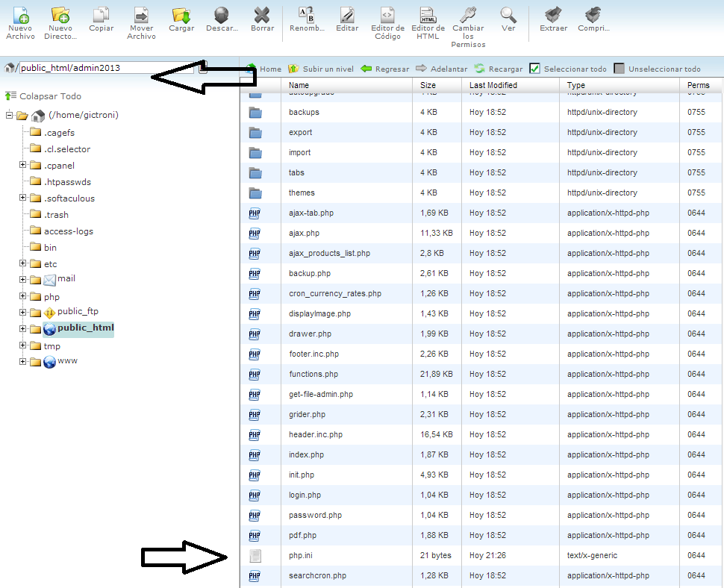Select the .trash folder in tree
The height and width of the screenshot is (588, 724).
[56, 215]
